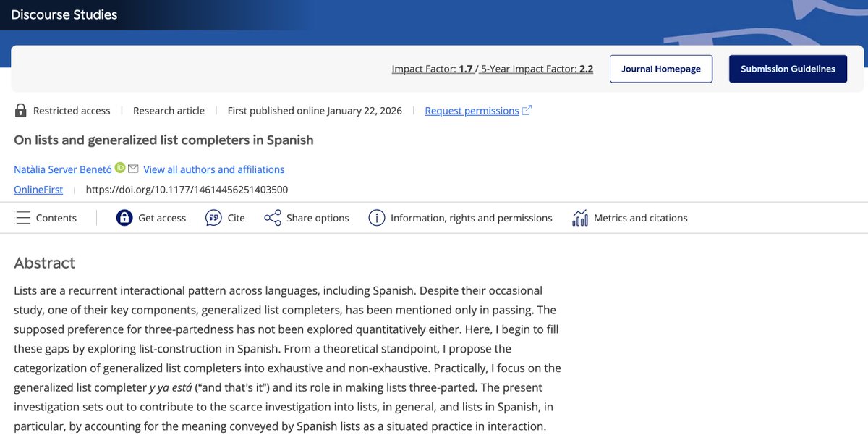Open the Submission Guidelines button

click(788, 69)
